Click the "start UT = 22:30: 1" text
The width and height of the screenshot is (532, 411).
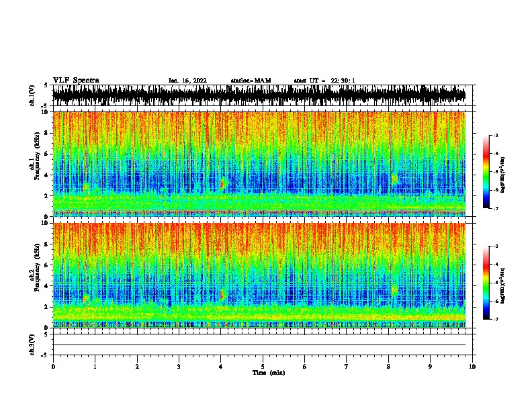point(324,81)
